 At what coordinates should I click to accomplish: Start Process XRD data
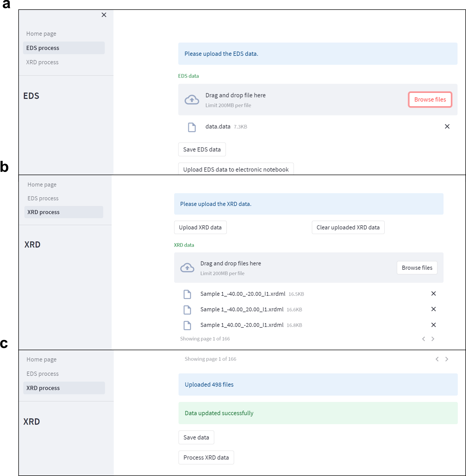[206, 457]
